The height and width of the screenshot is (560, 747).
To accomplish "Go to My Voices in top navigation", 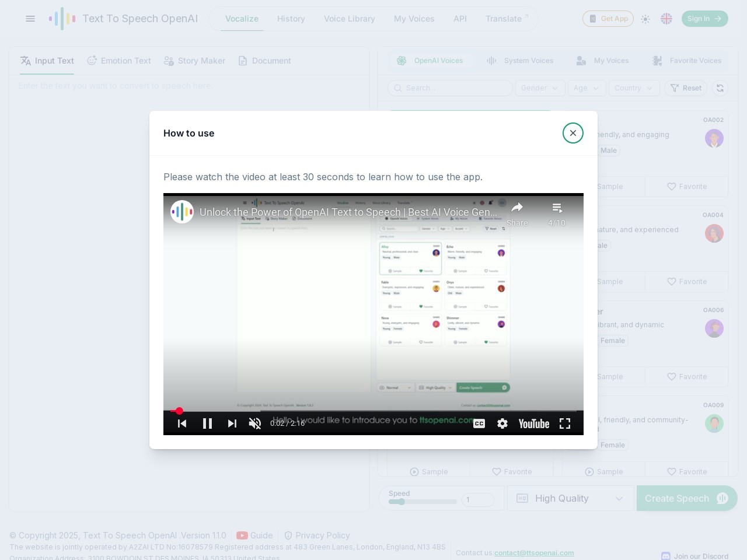I will coord(414,19).
